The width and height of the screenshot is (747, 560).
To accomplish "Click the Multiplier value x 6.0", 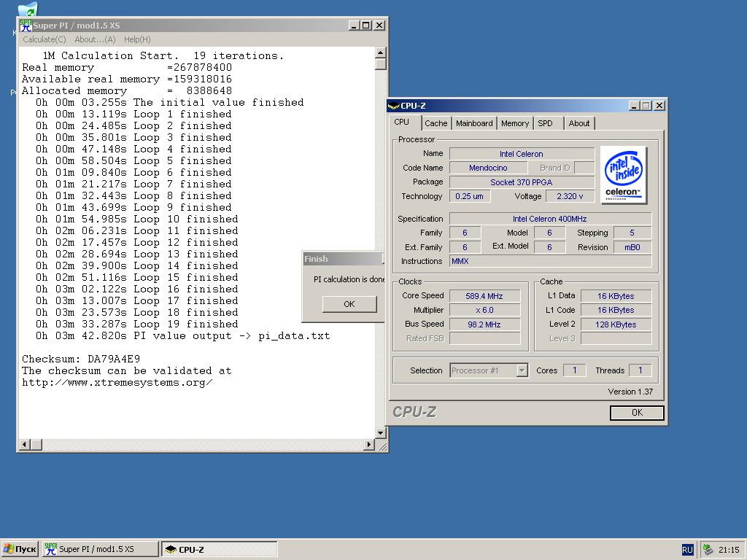I will pyautogui.click(x=484, y=310).
